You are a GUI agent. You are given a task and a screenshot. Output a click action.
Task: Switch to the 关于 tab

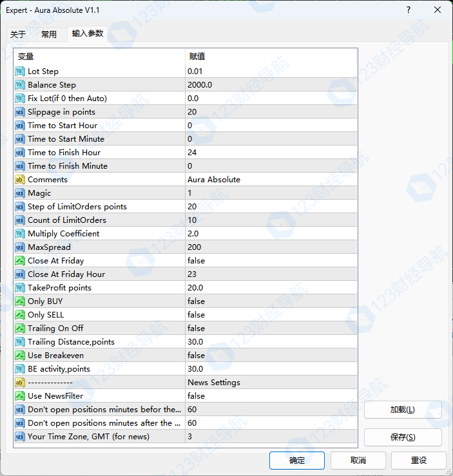coord(18,34)
